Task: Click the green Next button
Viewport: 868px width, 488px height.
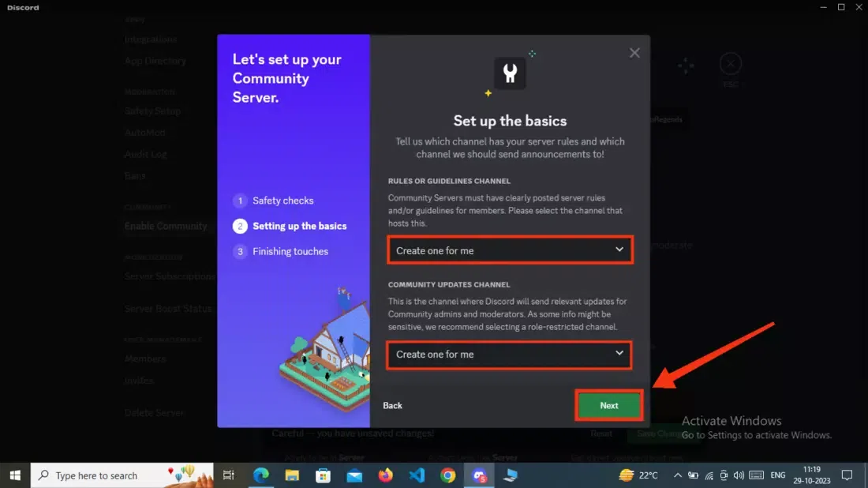Action: (x=609, y=405)
